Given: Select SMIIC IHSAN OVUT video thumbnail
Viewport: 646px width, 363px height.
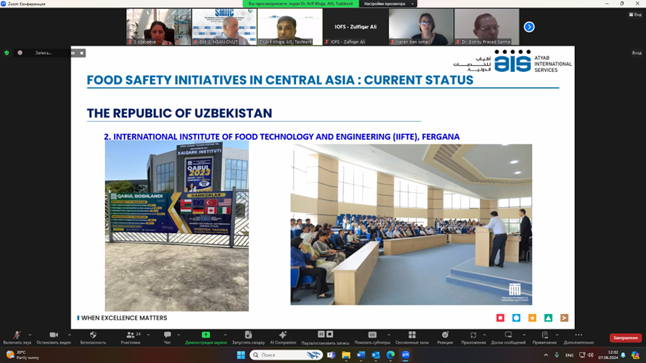Looking at the screenshot, I should tap(225, 27).
